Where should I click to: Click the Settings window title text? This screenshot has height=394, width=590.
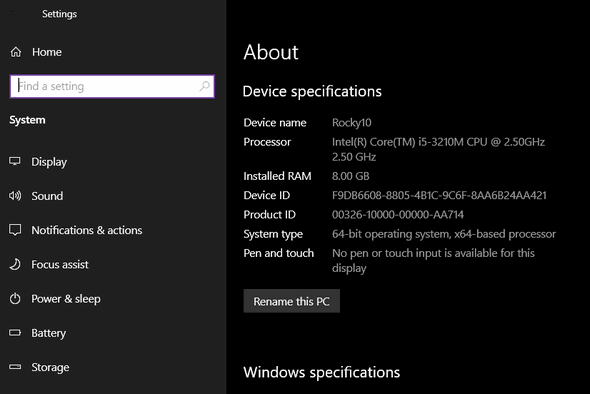pos(59,14)
